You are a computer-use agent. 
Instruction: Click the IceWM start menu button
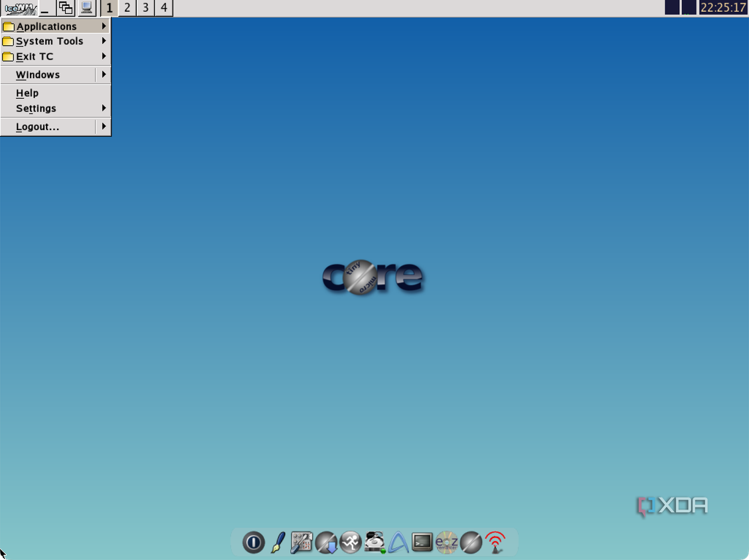(19, 8)
